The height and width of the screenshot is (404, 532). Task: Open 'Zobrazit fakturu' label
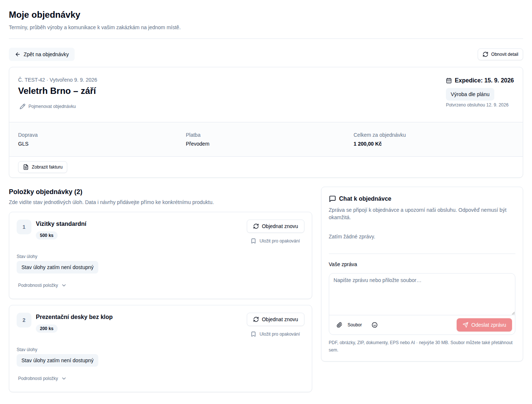[47, 167]
